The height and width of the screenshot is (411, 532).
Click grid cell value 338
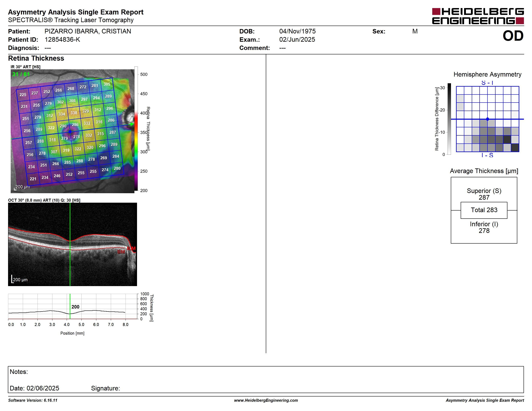point(74,113)
